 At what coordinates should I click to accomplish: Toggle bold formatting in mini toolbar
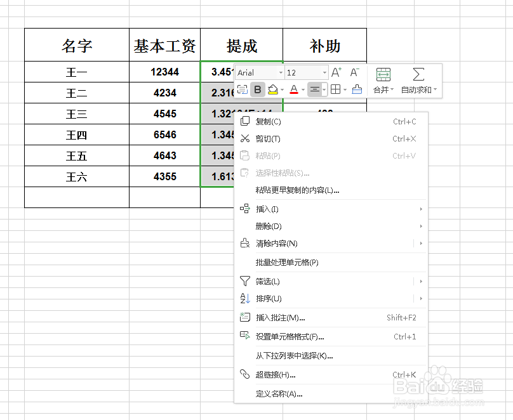257,89
